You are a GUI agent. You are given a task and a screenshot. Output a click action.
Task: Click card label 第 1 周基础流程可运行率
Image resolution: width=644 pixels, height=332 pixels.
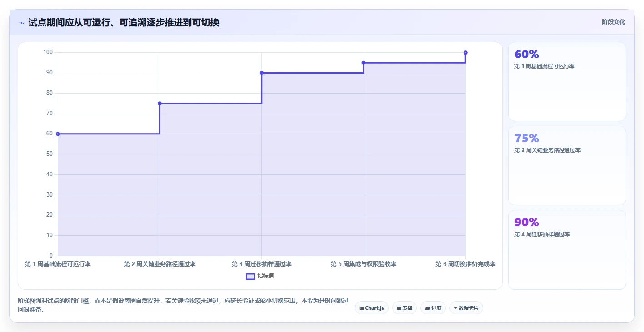pos(544,66)
